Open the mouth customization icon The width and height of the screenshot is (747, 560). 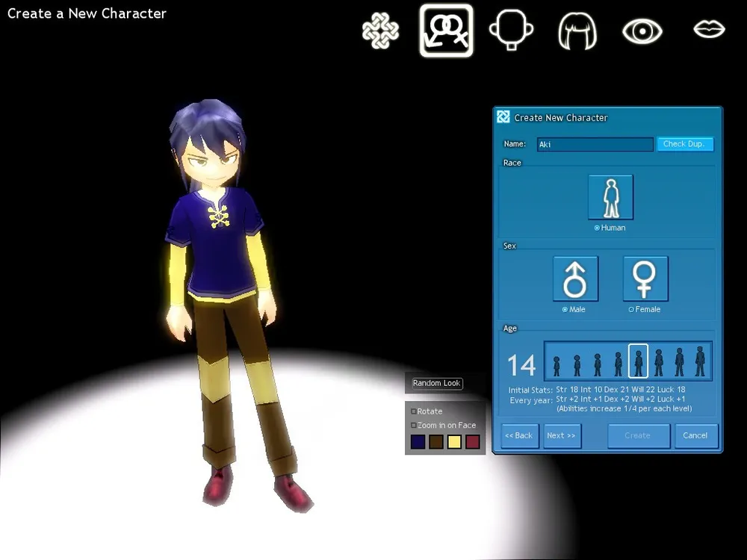point(709,30)
